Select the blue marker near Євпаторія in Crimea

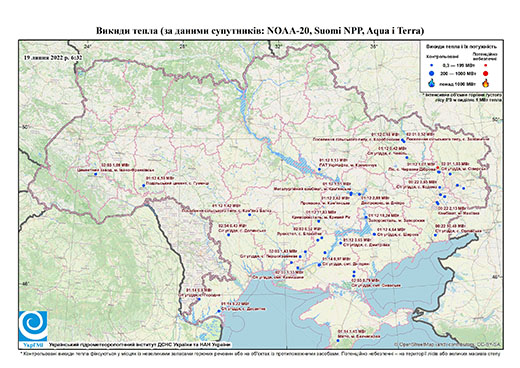pyautogui.click(x=338, y=340)
